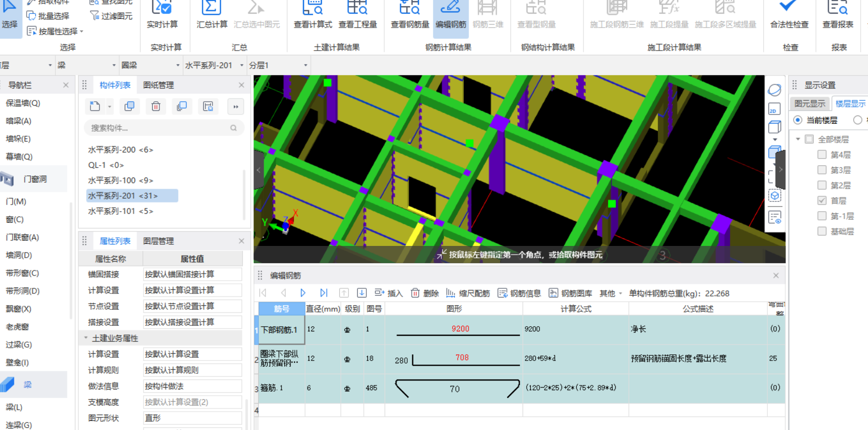Switch the viewport to 2D mode
This screenshot has width=868, height=430.
[x=775, y=109]
